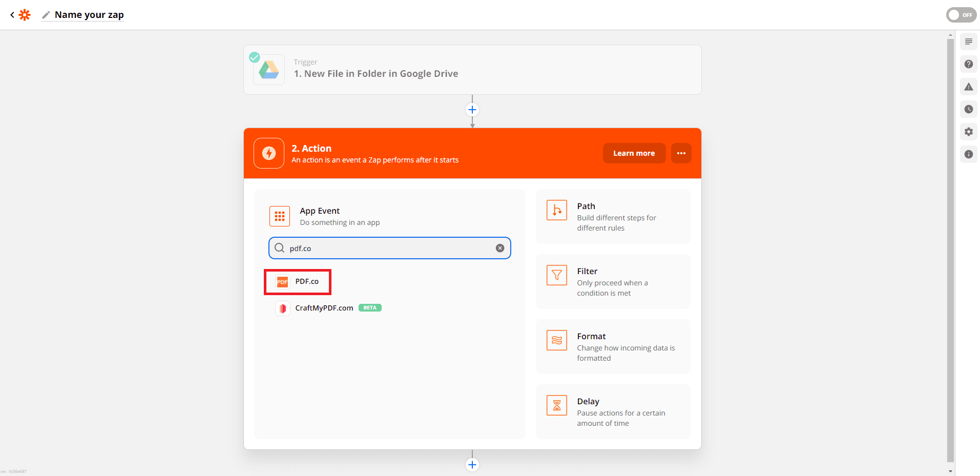Add a new step with the plus button
The image size is (980, 476).
point(472,109)
